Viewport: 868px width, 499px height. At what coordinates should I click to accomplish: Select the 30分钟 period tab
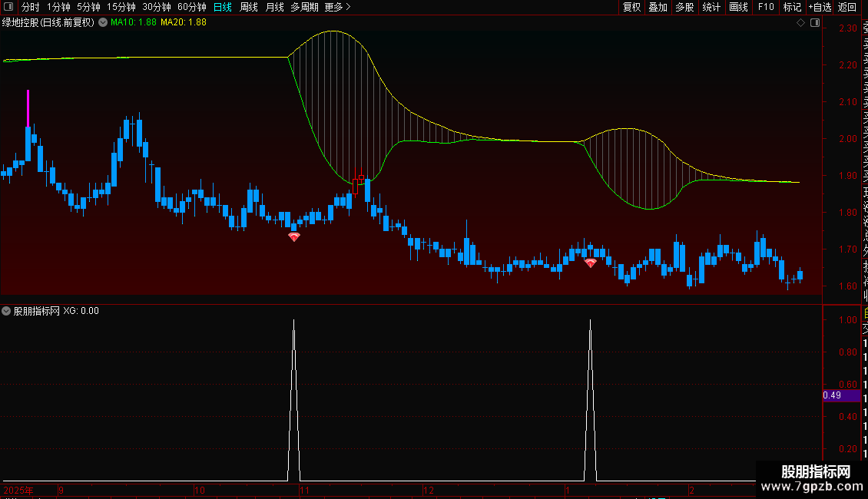157,7
